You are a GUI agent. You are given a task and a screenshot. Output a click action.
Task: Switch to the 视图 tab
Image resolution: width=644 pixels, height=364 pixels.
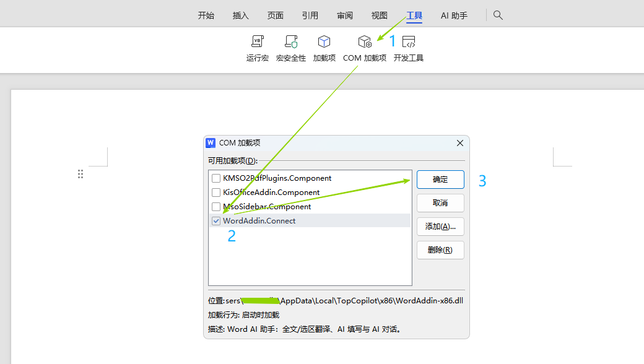pyautogui.click(x=380, y=15)
